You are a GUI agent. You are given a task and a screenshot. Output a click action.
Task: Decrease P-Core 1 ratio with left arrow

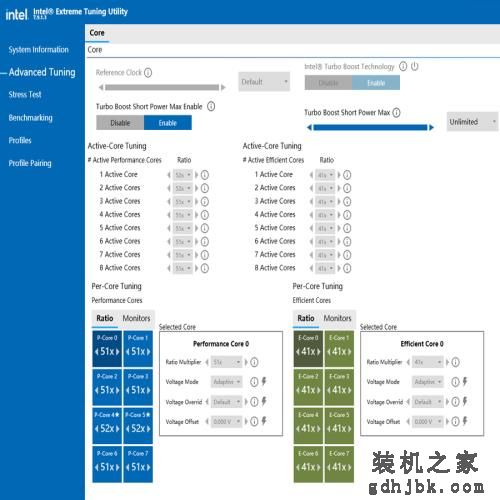128,352
